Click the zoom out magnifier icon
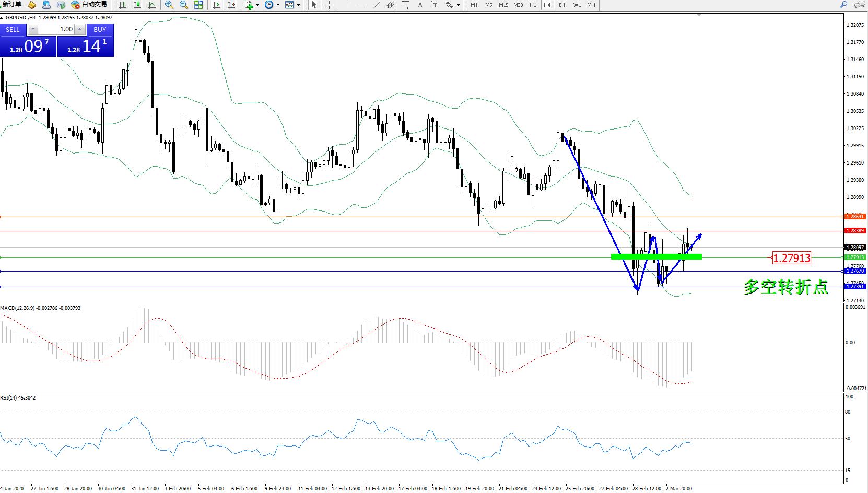Viewport: 868px width, 493px height. click(183, 5)
